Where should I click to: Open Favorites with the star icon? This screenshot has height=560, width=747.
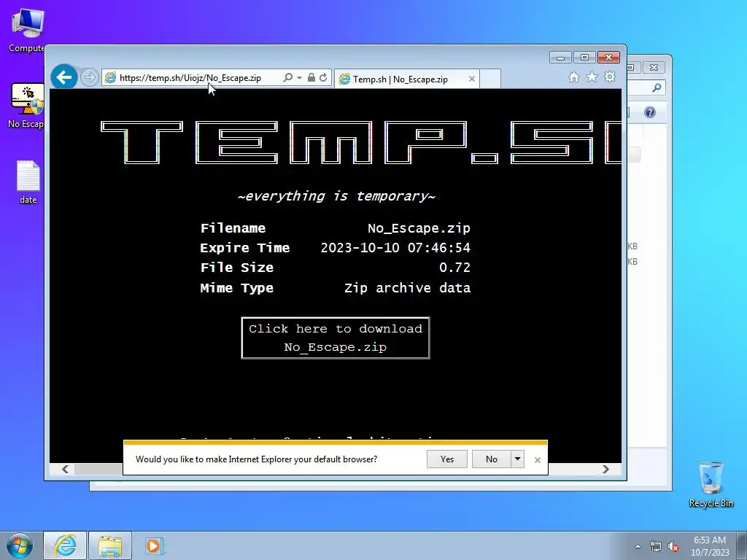pos(592,77)
